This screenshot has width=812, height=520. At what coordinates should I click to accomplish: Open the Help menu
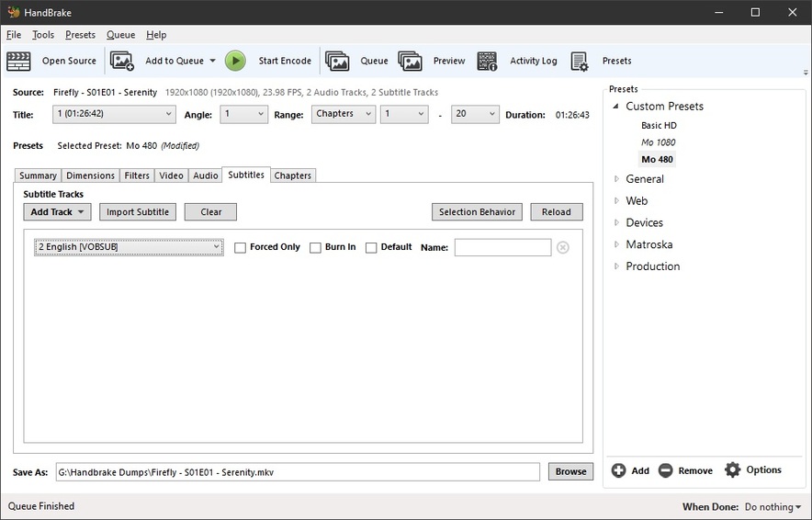point(156,35)
